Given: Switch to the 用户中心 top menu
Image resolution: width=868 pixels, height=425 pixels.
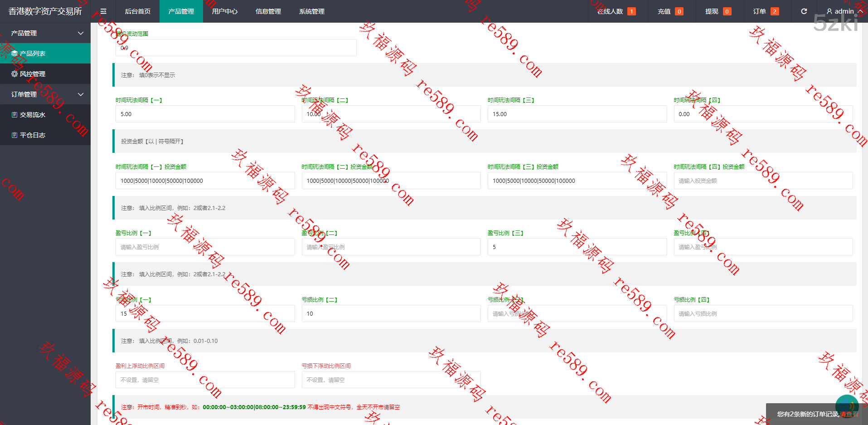Looking at the screenshot, I should tap(224, 11).
